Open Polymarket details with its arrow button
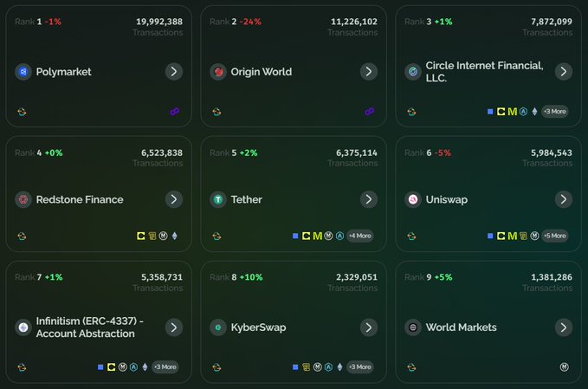588x389 pixels. pyautogui.click(x=174, y=72)
